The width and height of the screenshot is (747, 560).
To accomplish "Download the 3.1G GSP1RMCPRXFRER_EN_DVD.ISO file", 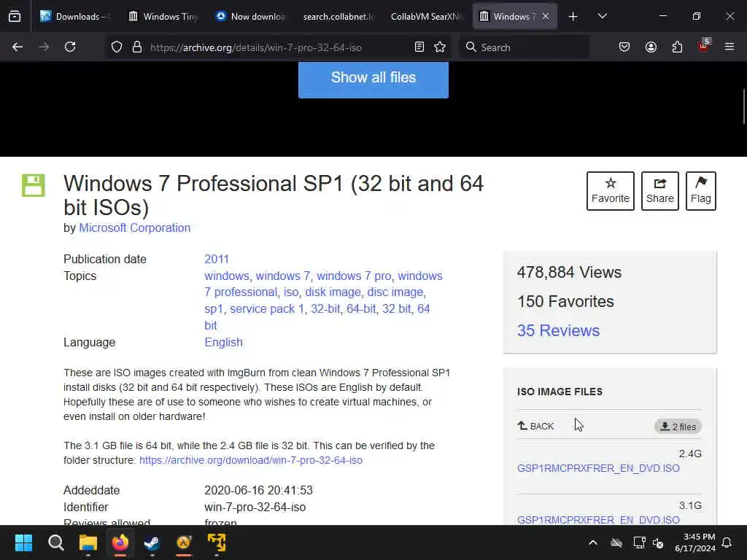I will click(598, 519).
